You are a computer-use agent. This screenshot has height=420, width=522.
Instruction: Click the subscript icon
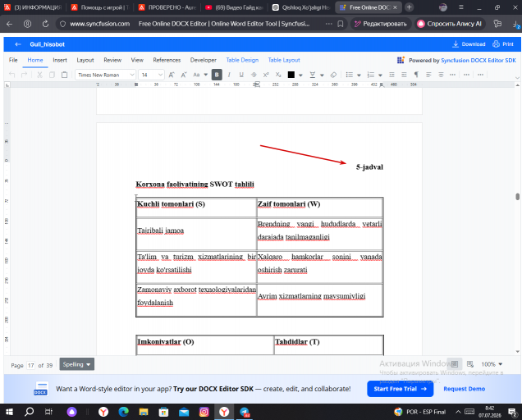click(278, 75)
